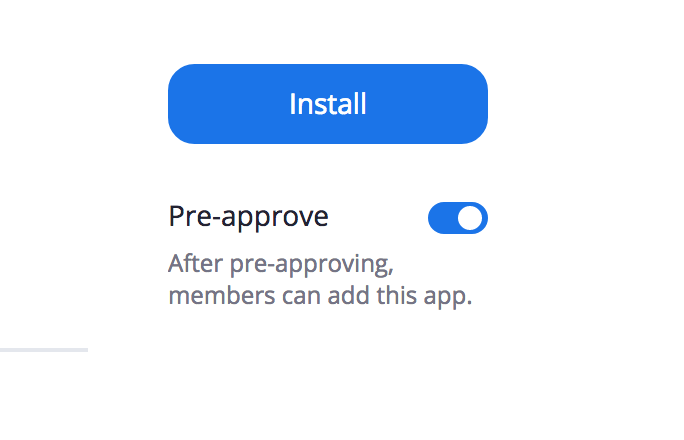684x440 pixels.
Task: Click the Pre-approve label text
Action: click(x=248, y=217)
